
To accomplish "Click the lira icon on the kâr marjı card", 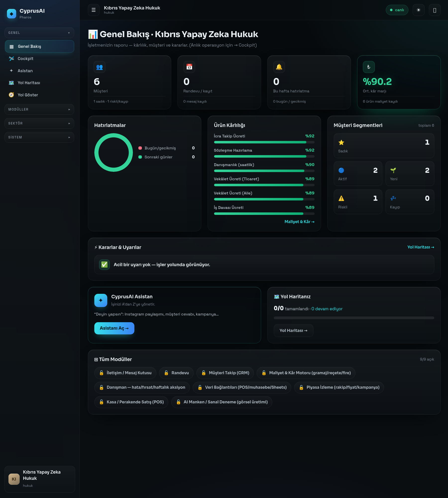I will click(369, 67).
